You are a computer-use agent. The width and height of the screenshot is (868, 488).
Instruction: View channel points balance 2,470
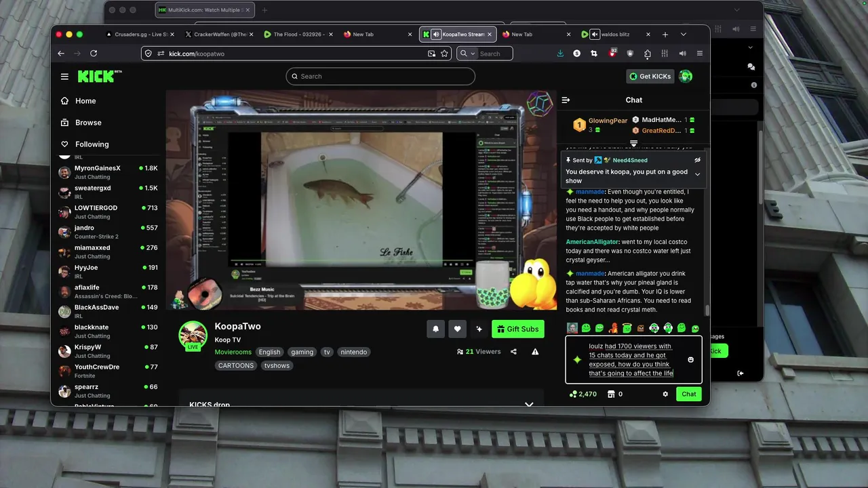click(x=583, y=394)
